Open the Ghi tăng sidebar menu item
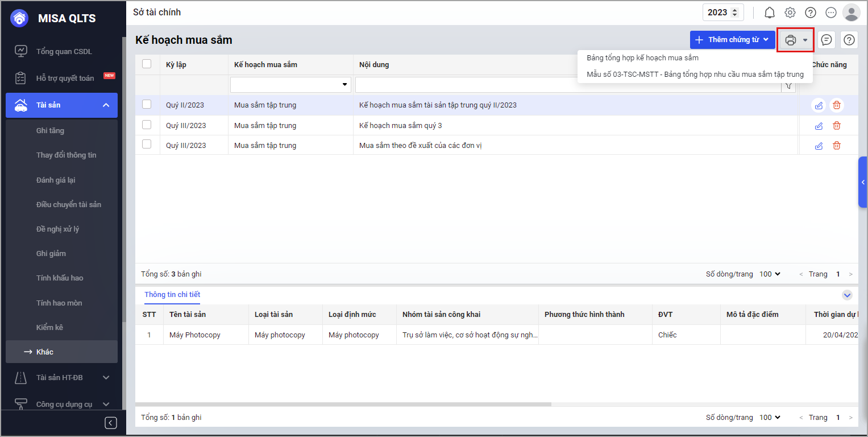The width and height of the screenshot is (868, 437). point(50,131)
